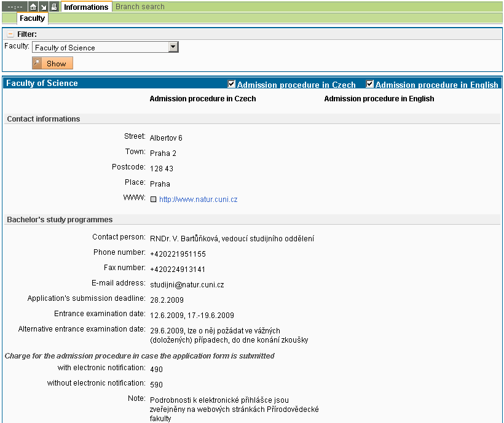Viewport: 504px width, 423px height.
Task: Switch to Branch search tab
Action: tap(140, 7)
